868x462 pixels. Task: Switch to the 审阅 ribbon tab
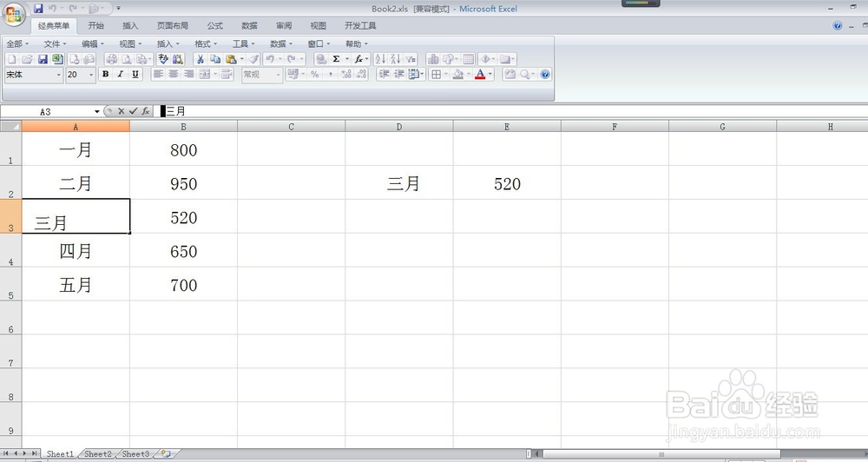[284, 25]
